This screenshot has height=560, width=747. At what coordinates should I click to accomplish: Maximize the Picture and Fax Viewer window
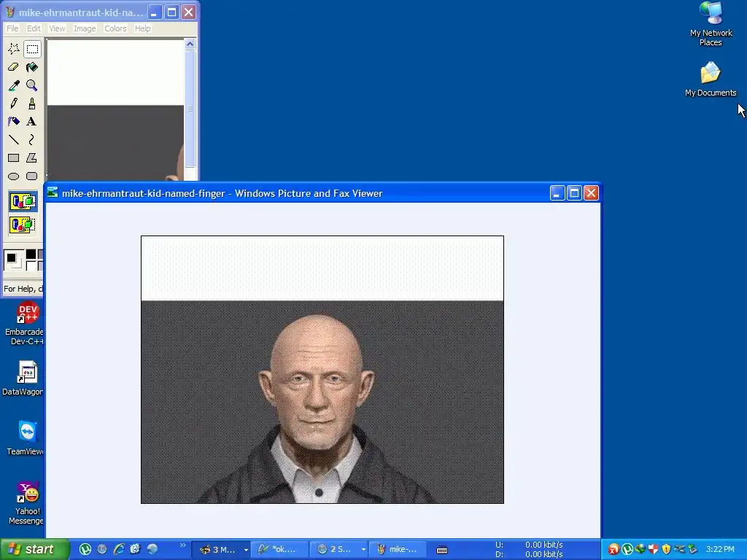pos(574,193)
